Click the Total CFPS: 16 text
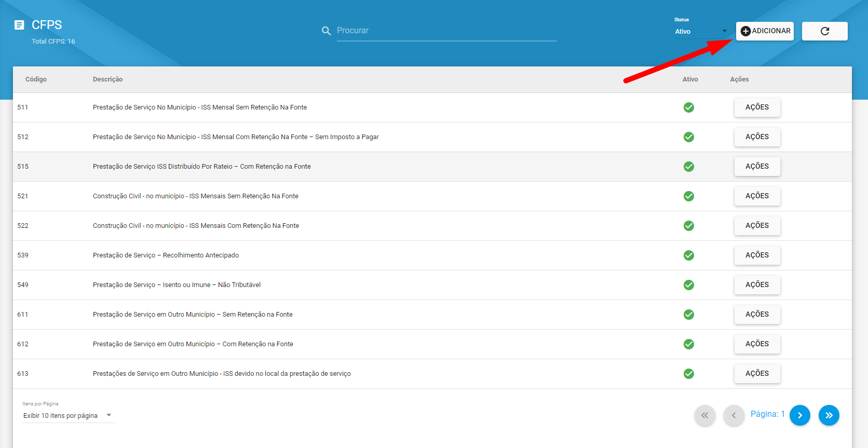This screenshot has height=448, width=868. [x=53, y=42]
